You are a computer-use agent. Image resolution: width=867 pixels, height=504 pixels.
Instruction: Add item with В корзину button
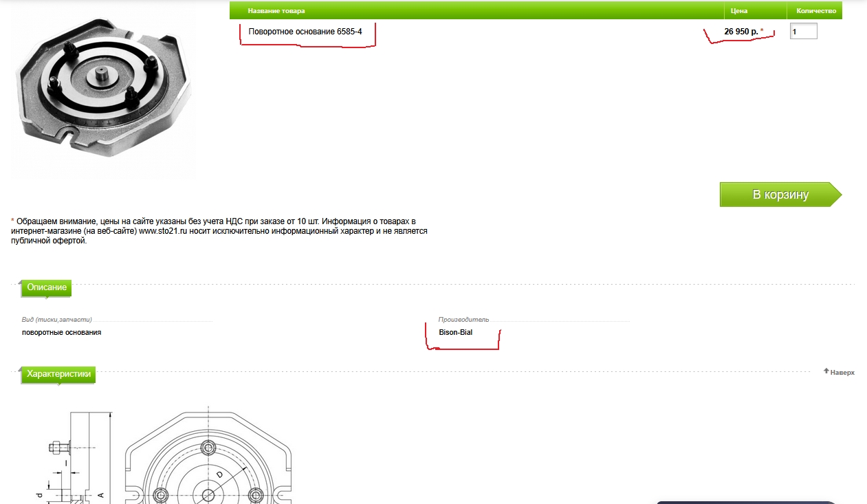click(x=780, y=195)
